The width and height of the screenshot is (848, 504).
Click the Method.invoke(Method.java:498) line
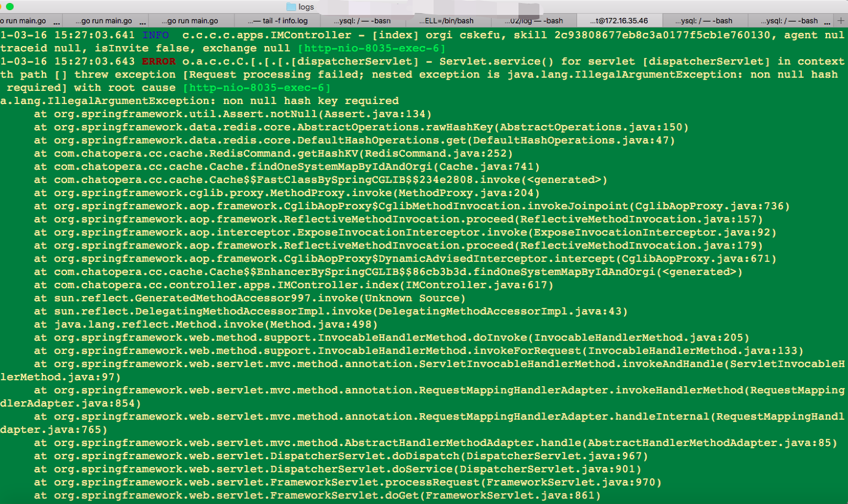coord(206,325)
